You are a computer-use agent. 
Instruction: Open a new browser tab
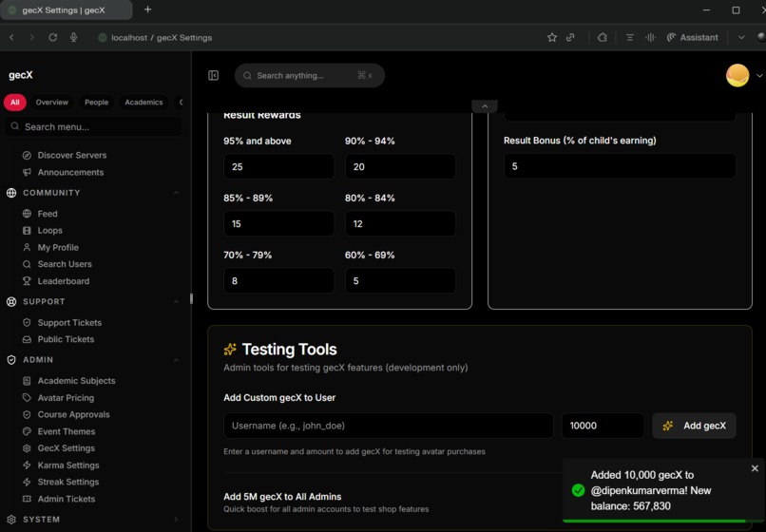click(147, 9)
